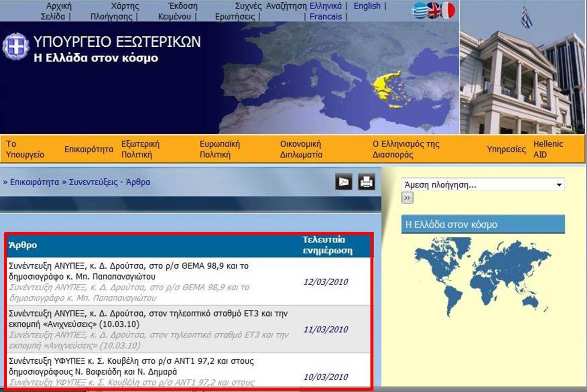
Task: Click Η Ελλάδα στον κόσμο panel header
Action: 483,224
